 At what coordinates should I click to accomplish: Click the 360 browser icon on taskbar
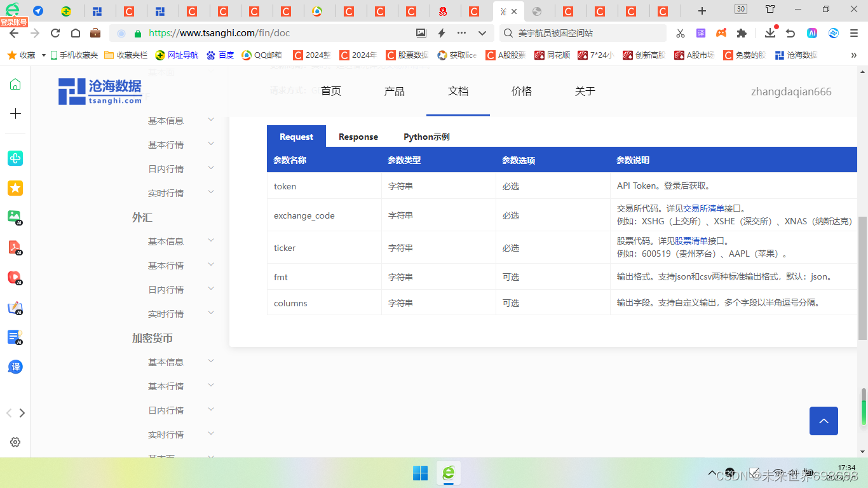[449, 473]
